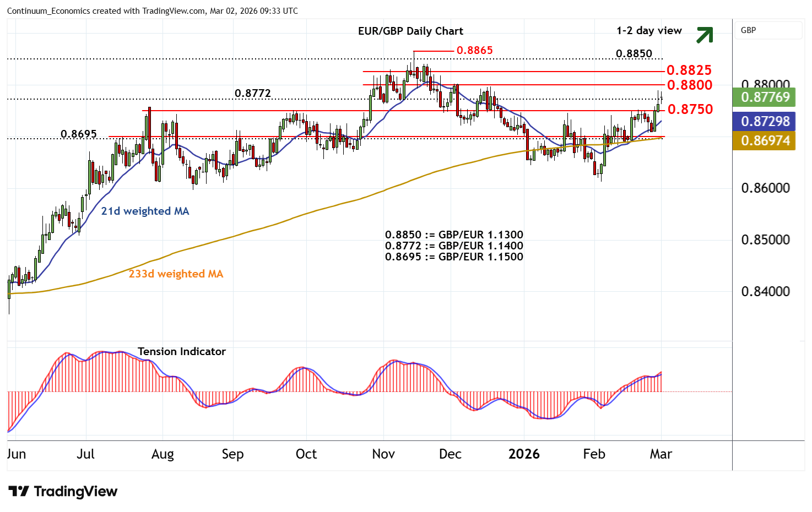Select the 233d weighted MA label

click(x=176, y=274)
